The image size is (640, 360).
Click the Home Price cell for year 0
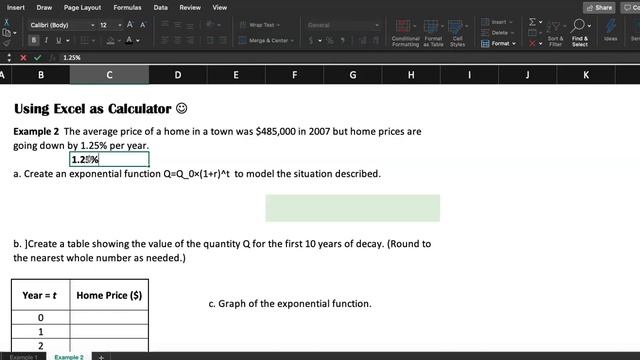[x=109, y=318]
